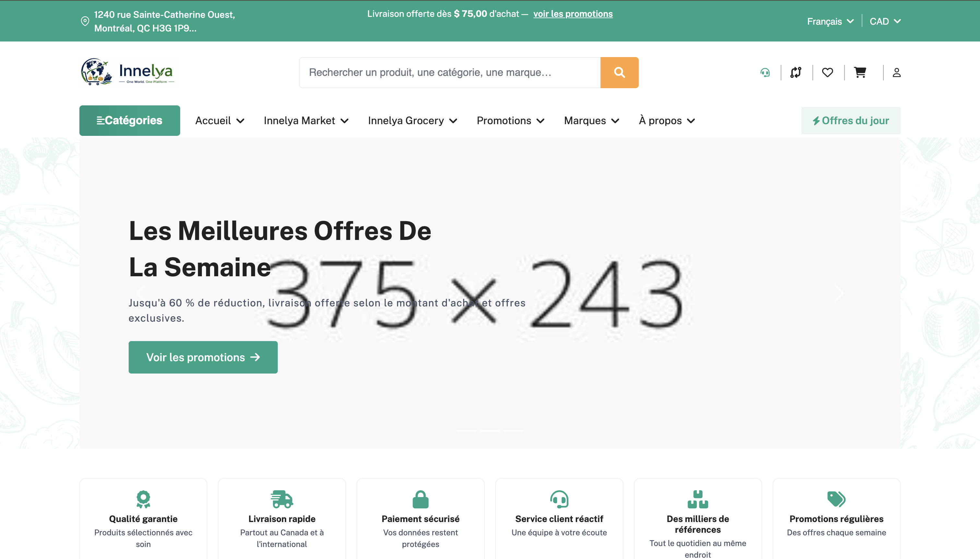Click the Promotions régulières card title
Screen dimensions: 980x559
[x=836, y=519]
